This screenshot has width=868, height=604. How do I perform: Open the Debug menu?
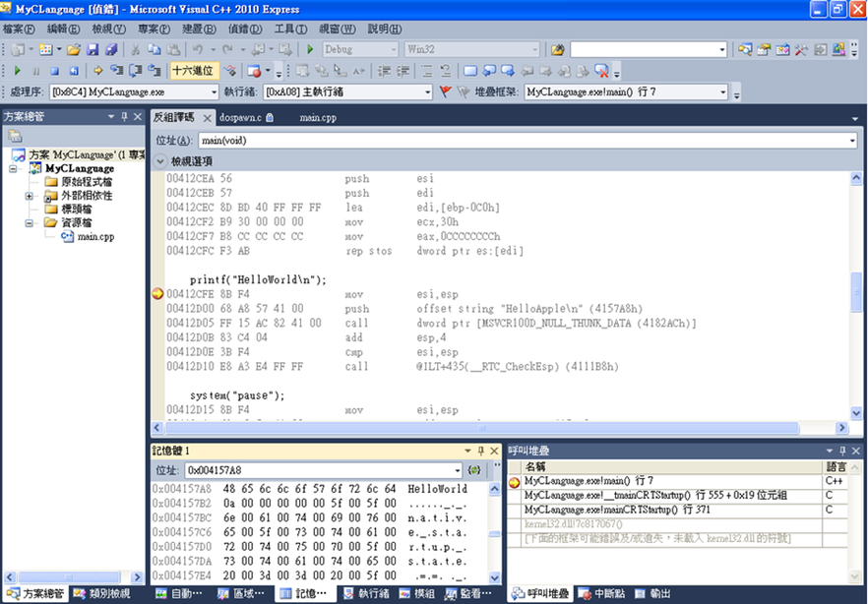pos(245,29)
